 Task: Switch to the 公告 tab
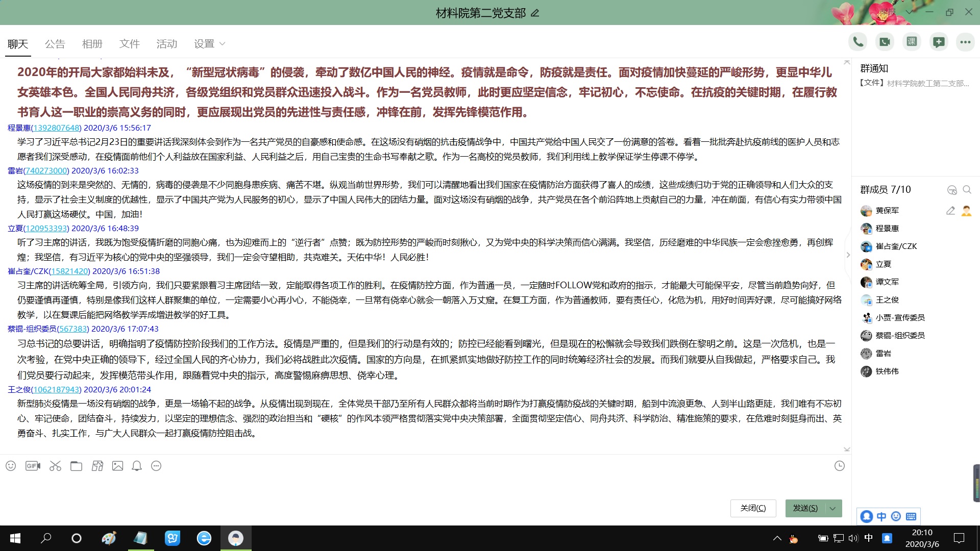tap(55, 44)
